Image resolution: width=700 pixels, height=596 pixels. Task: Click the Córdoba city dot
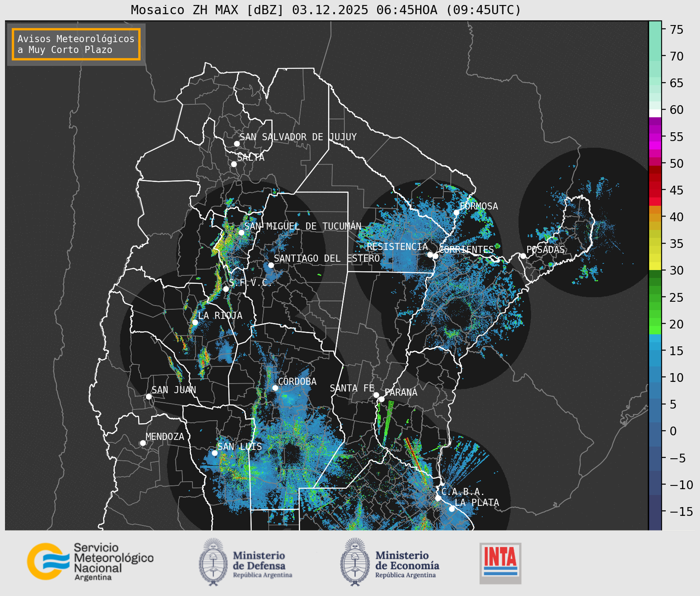coord(275,388)
